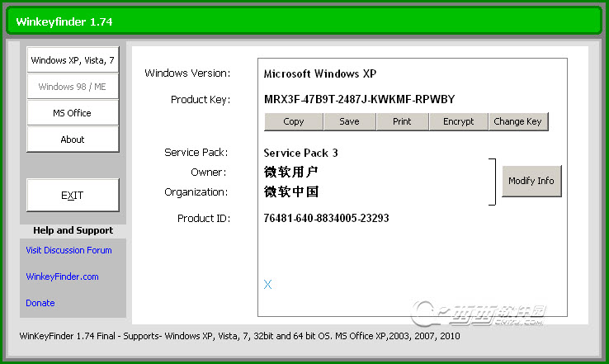Open the Visit Discussion Forum link
Image resolution: width=609 pixels, height=364 pixels.
point(68,250)
